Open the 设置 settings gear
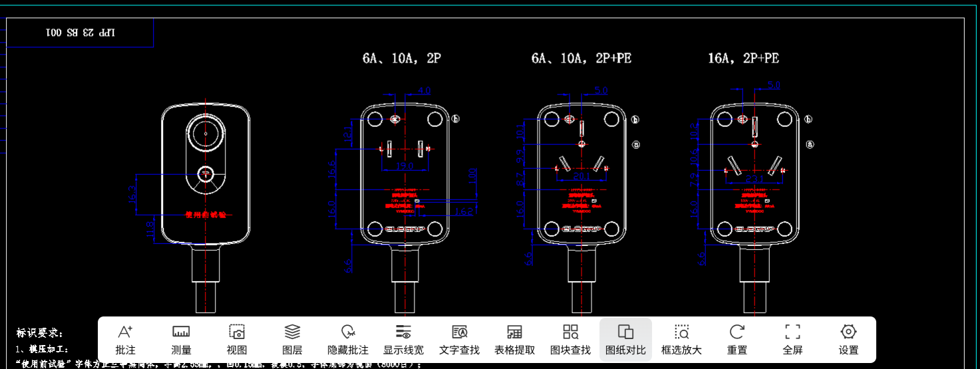The height and width of the screenshot is (369, 980). [x=848, y=339]
